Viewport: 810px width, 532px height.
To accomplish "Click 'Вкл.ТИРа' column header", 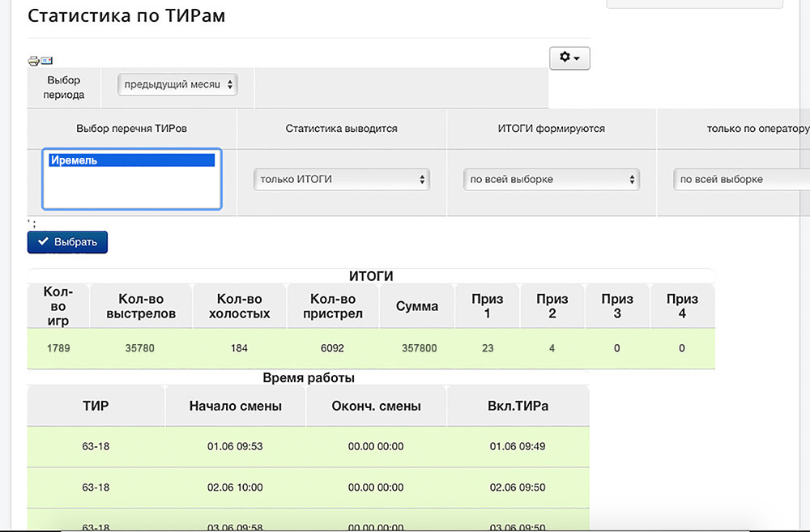I will (518, 406).
